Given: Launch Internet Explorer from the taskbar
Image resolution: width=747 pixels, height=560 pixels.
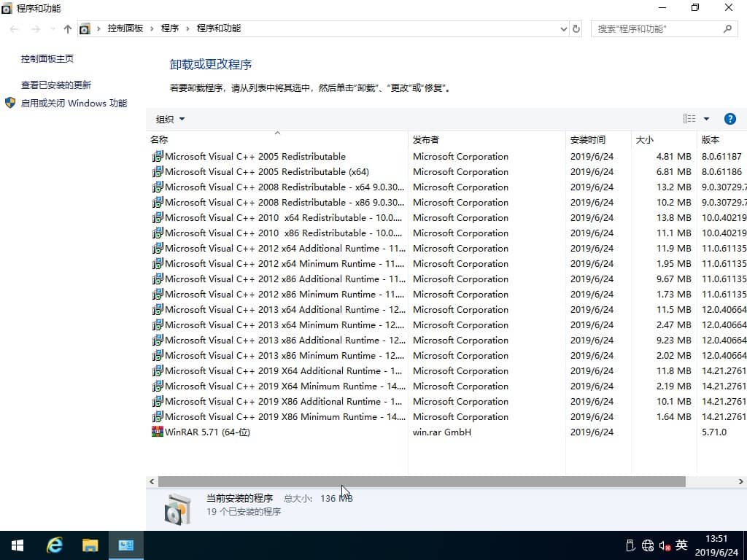Looking at the screenshot, I should (x=54, y=545).
